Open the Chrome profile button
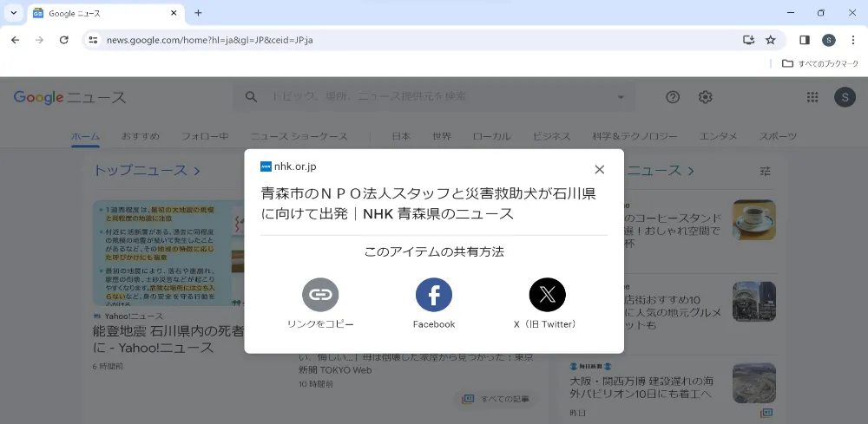 pos(829,40)
